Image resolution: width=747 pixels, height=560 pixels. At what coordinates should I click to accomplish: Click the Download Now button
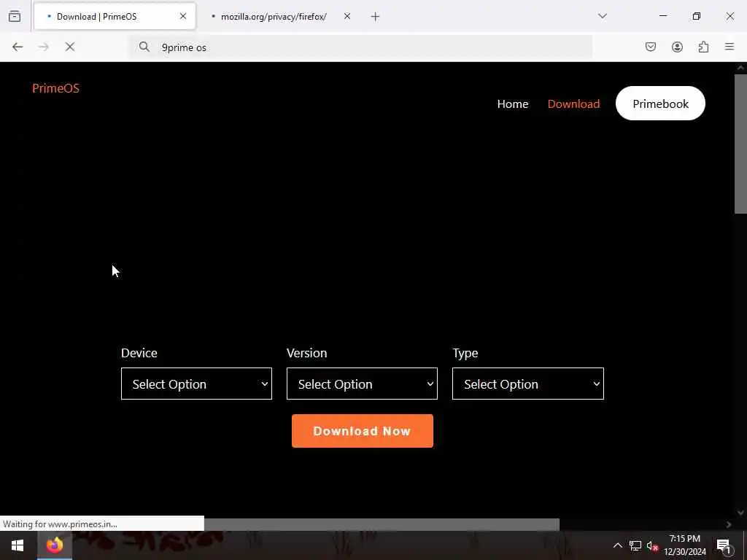tap(362, 431)
